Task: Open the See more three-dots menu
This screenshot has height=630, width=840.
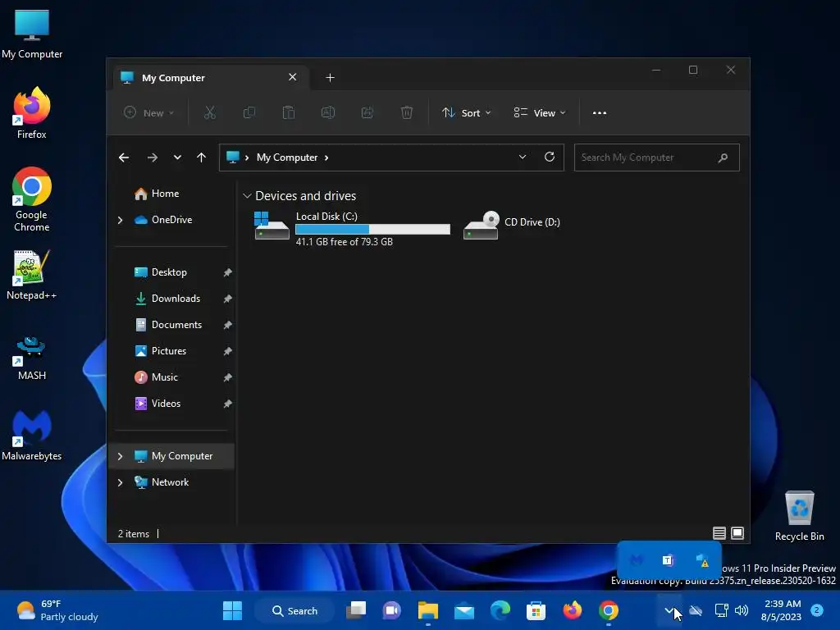Action: 600,113
